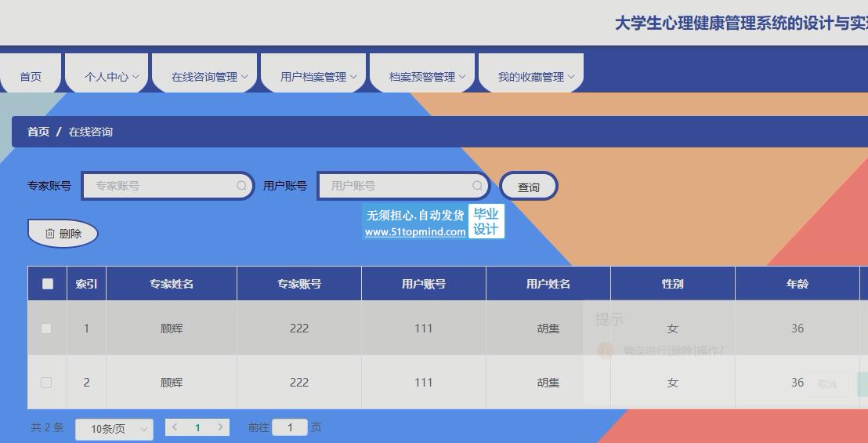The width and height of the screenshot is (868, 443).
Task: Click the 专家姓名 column header
Action: [171, 284]
